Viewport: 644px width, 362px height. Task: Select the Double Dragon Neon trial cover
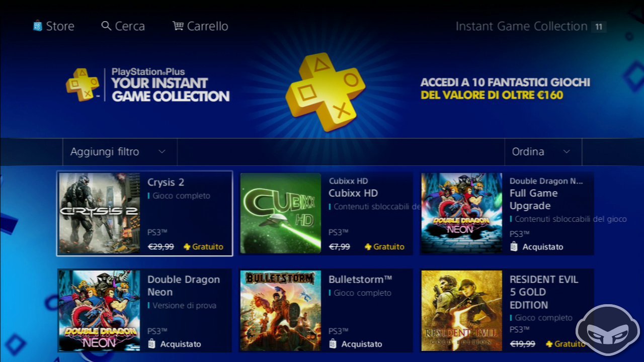100,311
